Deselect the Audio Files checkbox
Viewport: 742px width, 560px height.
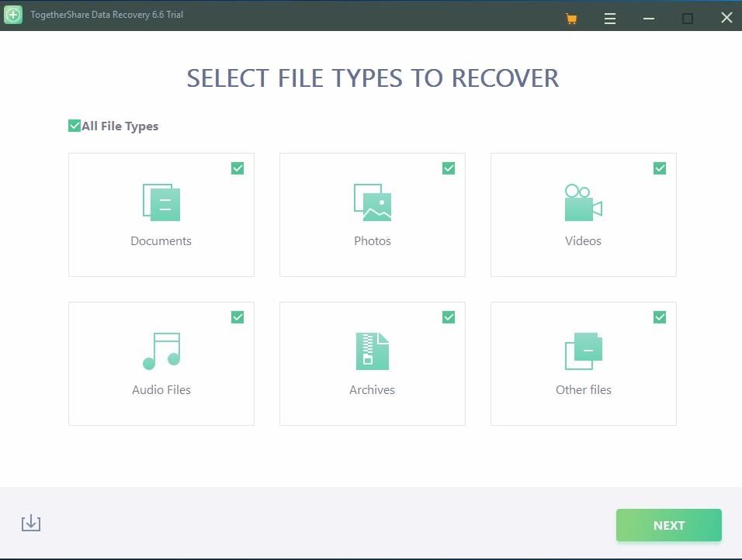click(x=238, y=317)
